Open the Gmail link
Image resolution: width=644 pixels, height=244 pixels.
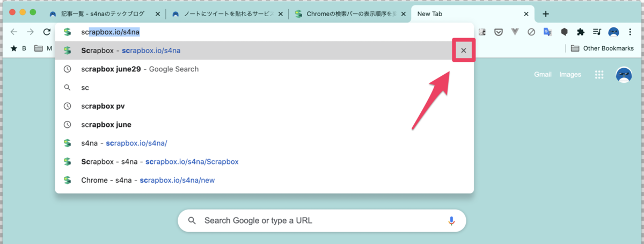point(543,75)
